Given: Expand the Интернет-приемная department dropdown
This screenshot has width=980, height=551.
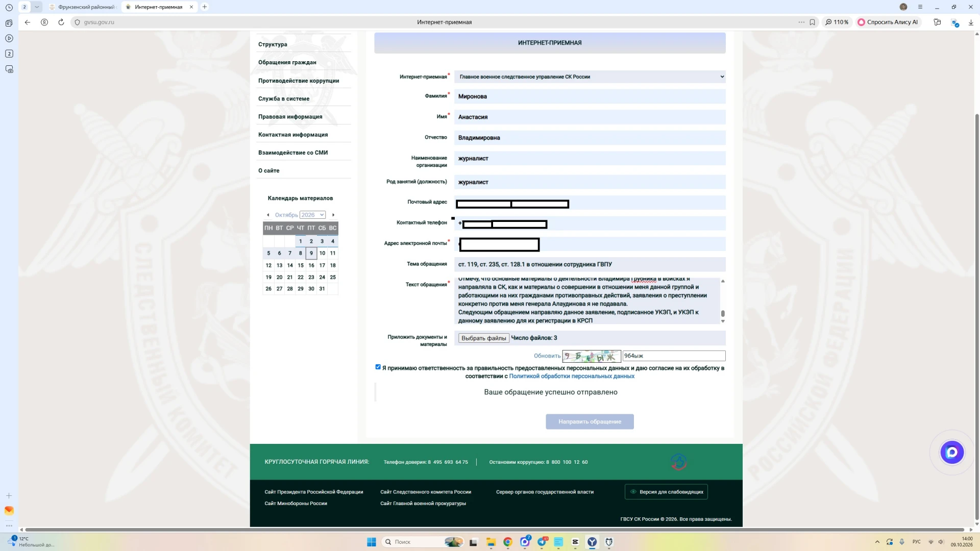Looking at the screenshot, I should coord(590,77).
